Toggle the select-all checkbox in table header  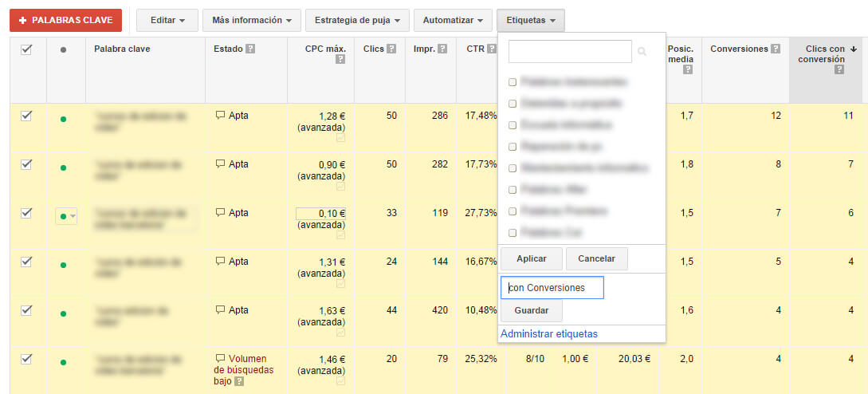point(26,49)
